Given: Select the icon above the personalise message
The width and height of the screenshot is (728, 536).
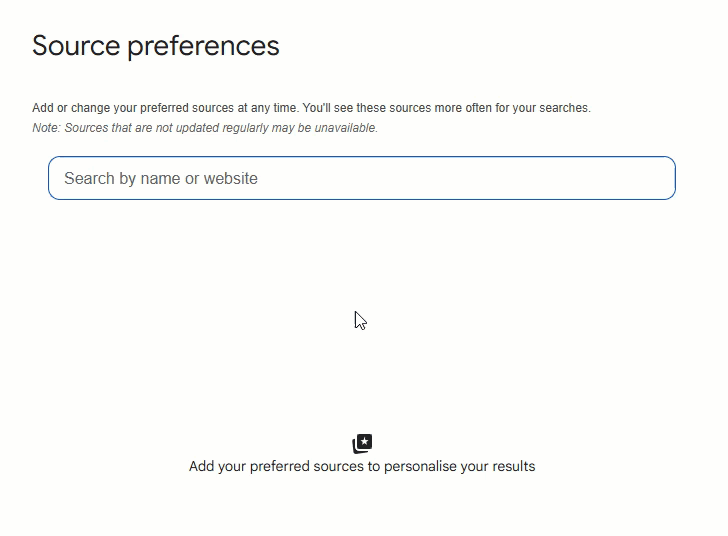Looking at the screenshot, I should (362, 444).
